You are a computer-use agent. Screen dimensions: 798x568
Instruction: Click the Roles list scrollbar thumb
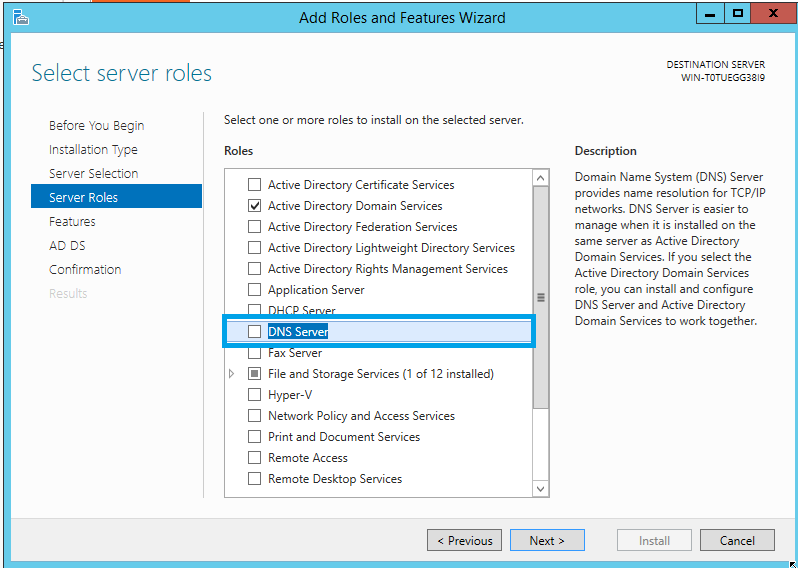540,298
